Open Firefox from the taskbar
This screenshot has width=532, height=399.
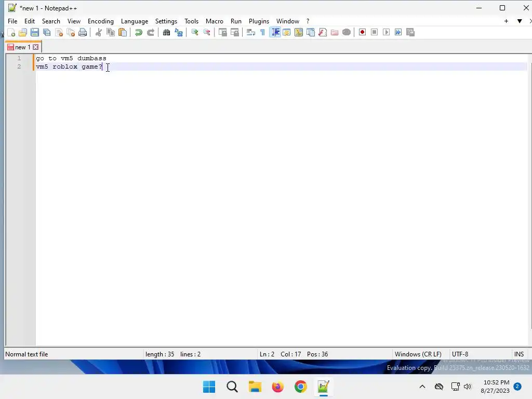click(x=277, y=387)
